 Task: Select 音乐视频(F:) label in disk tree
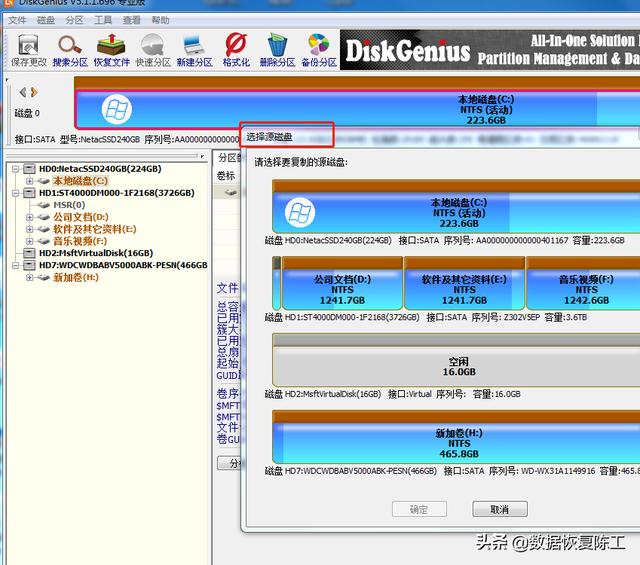click(x=80, y=241)
